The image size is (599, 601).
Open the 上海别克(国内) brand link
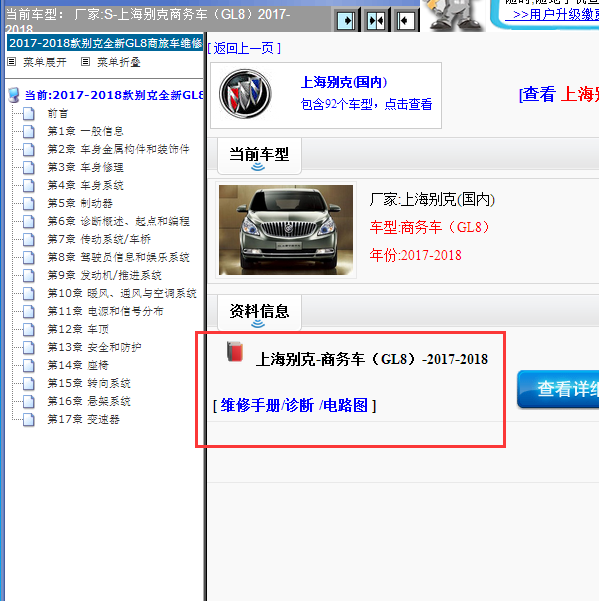click(x=344, y=82)
